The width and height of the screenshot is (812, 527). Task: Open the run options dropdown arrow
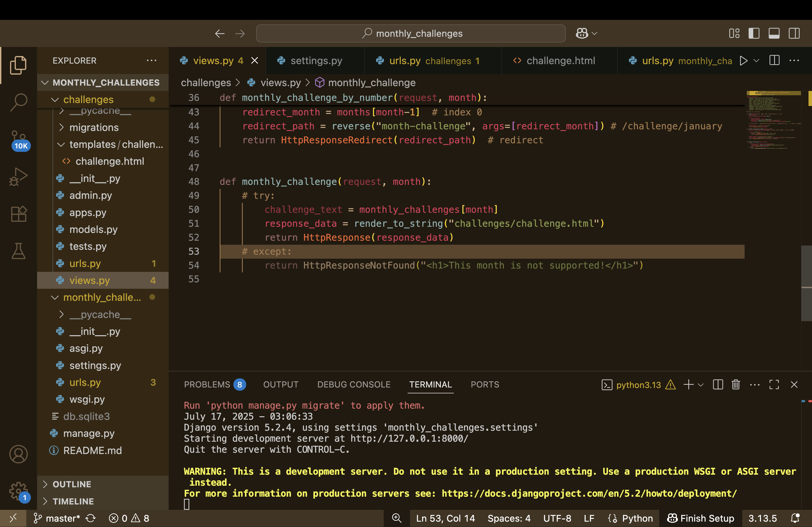(x=756, y=61)
